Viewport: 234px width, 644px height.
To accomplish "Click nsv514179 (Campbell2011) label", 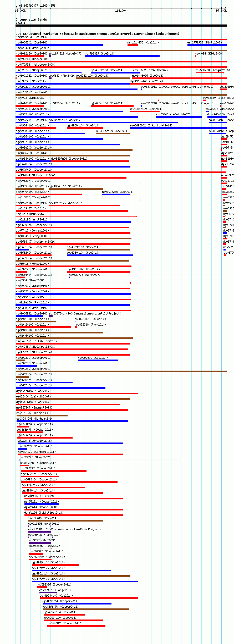I will pyautogui.click(x=37, y=452).
